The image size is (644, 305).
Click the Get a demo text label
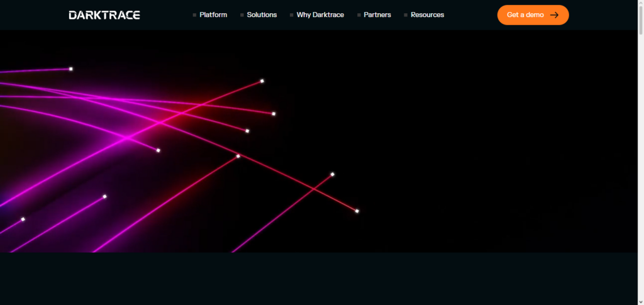pos(525,15)
